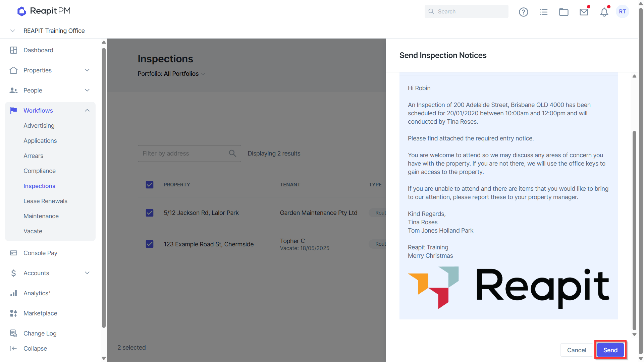Screen dimensions: 644x362
Task: Click the Collapse sidebar arrow icon
Action: coord(13,349)
